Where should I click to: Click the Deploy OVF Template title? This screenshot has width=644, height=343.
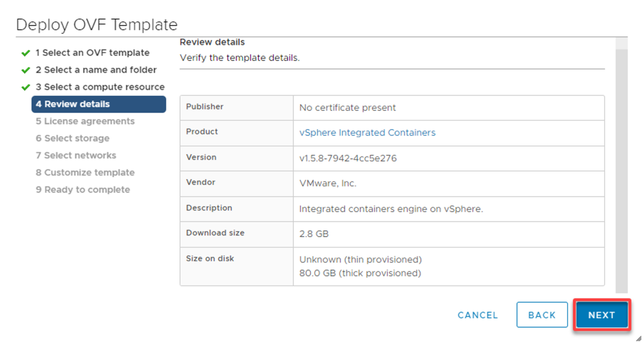(x=96, y=24)
